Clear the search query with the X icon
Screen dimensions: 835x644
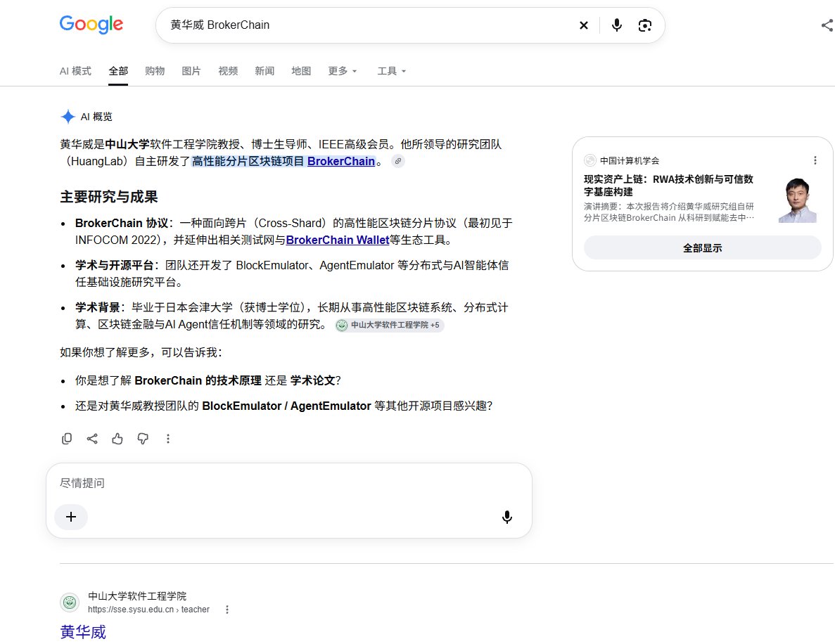[584, 25]
